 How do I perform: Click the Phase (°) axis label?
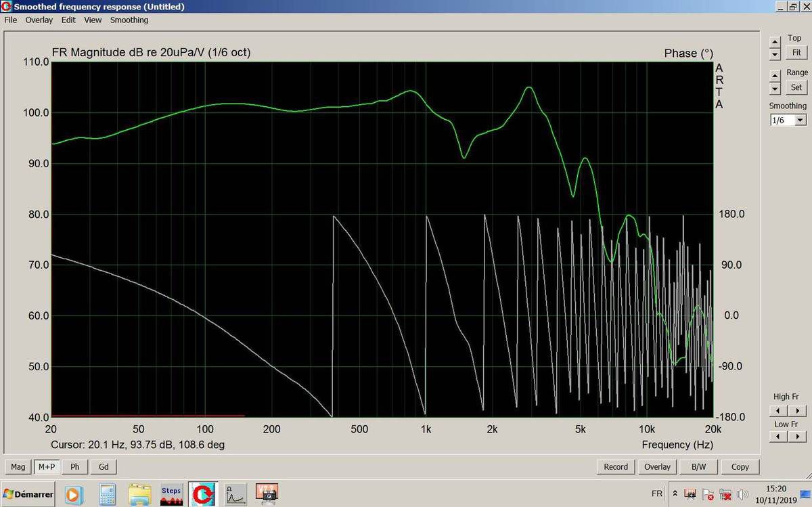pos(689,53)
